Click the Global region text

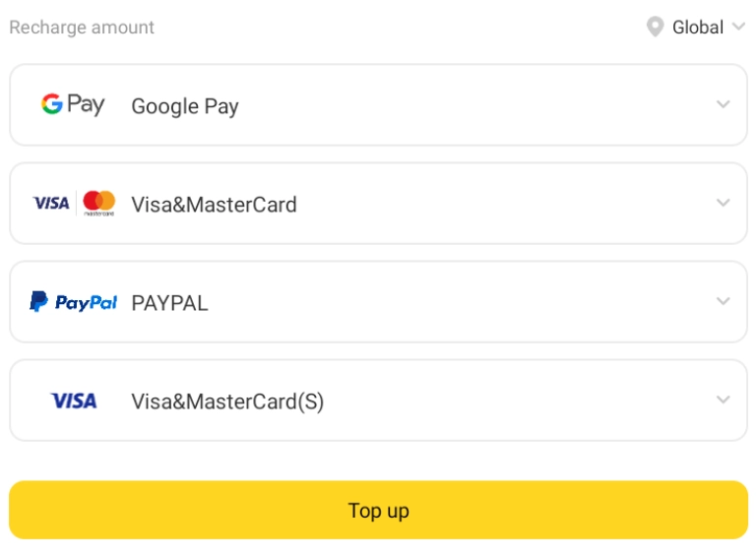698,27
